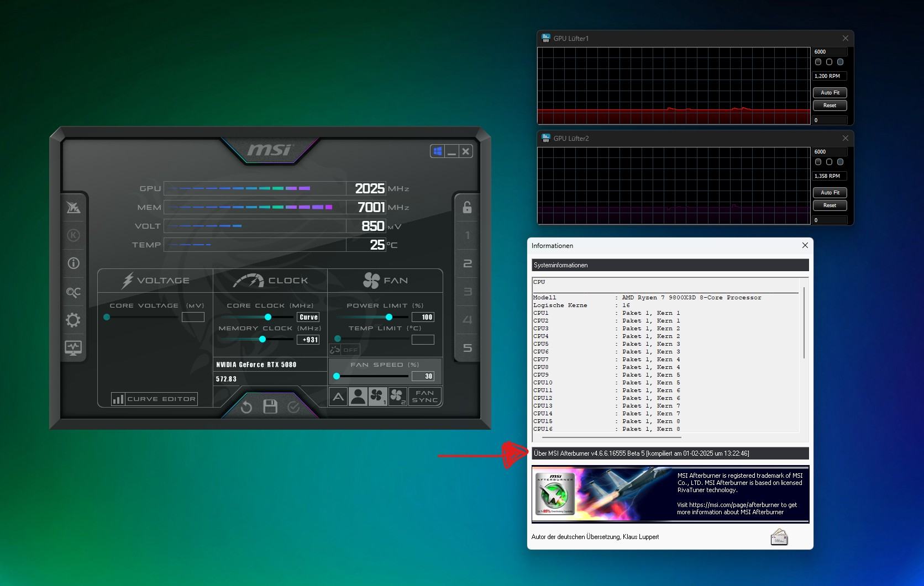Select profile slot 5
The height and width of the screenshot is (586, 924).
point(468,349)
